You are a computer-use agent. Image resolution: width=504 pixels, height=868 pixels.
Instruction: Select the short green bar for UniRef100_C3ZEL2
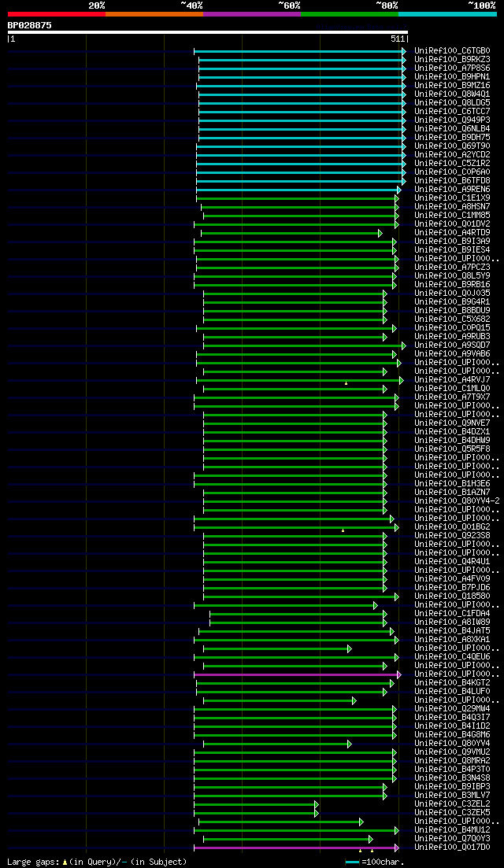[257, 804]
